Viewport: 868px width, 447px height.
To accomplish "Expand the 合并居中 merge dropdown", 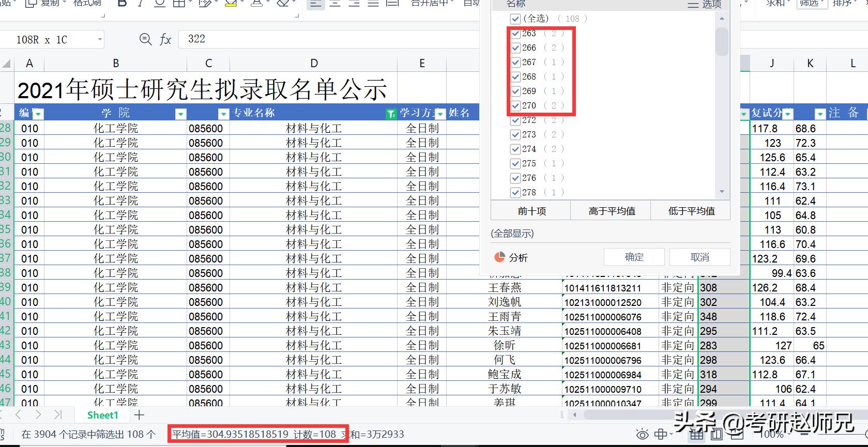I will [453, 3].
